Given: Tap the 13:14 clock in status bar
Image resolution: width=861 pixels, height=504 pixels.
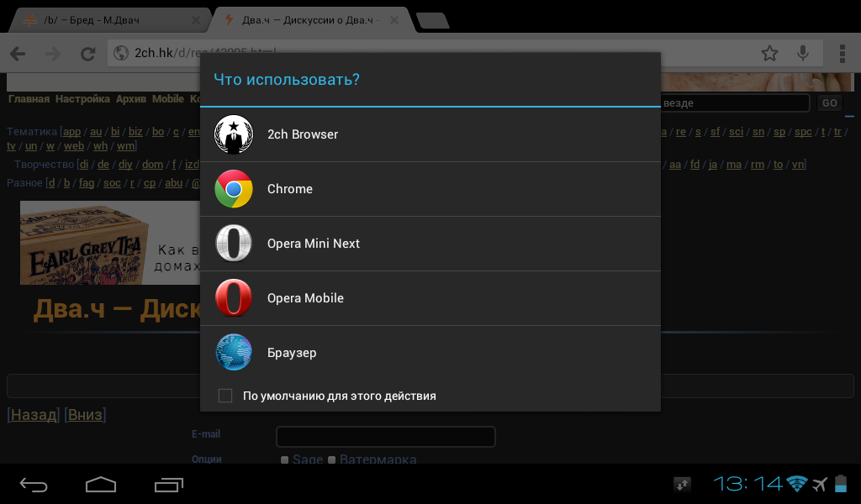Looking at the screenshot, I should 747,484.
